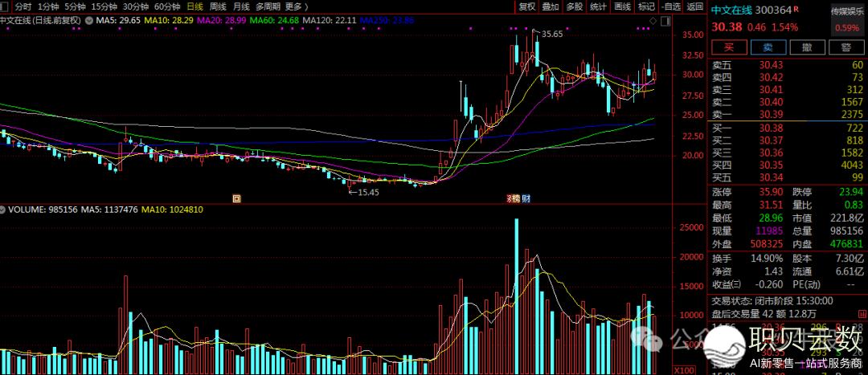Click the 返回 back button
This screenshot has height=375, width=868.
point(695,6)
